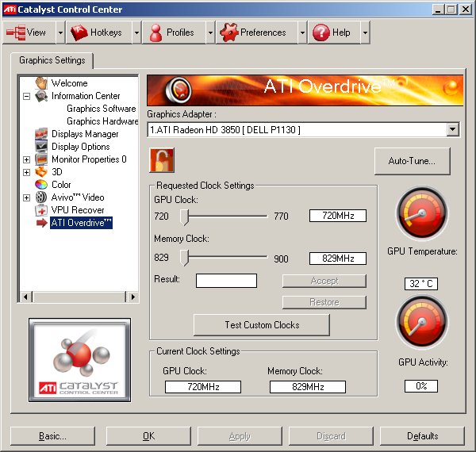The width and height of the screenshot is (476, 452).
Task: Click the 0% GPU activity value
Action: [421, 386]
